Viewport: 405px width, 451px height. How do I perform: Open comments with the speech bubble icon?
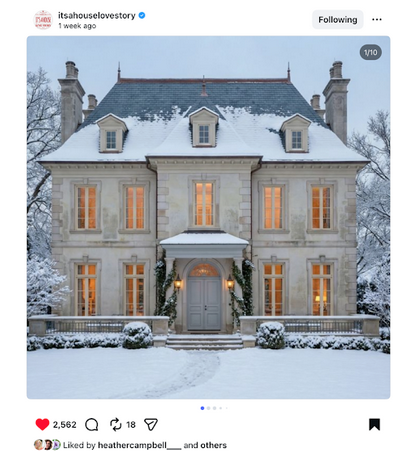92,425
